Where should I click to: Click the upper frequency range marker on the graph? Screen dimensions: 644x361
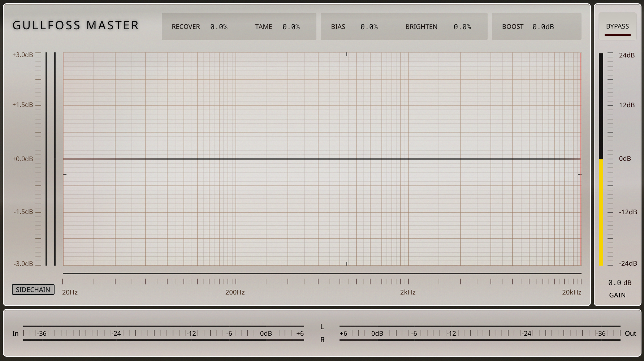tap(346, 55)
